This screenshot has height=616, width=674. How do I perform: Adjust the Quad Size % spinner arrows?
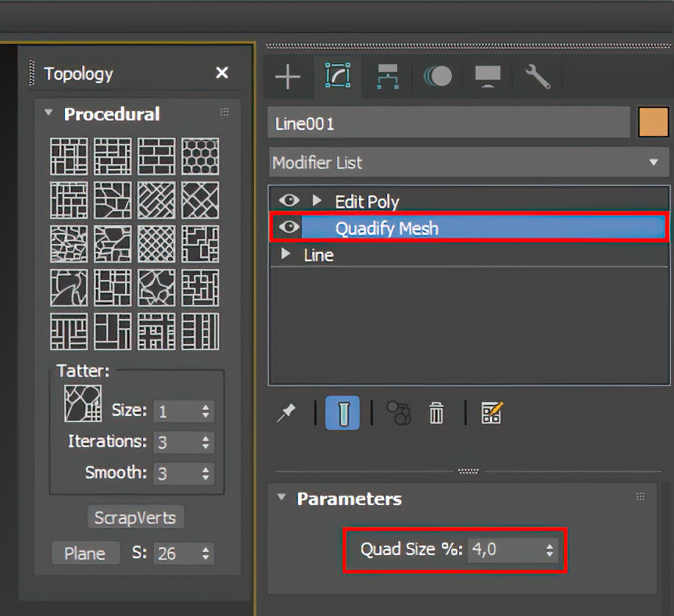[x=550, y=550]
